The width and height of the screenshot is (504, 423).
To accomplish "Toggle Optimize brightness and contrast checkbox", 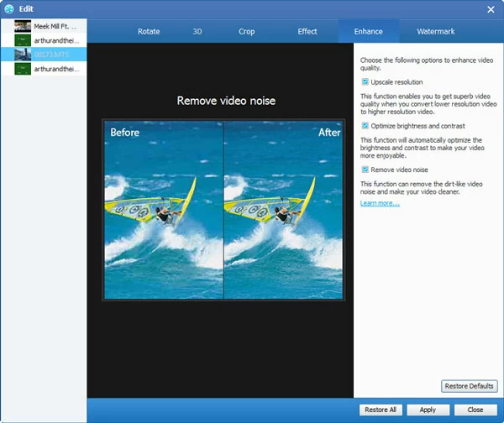I will (x=365, y=126).
